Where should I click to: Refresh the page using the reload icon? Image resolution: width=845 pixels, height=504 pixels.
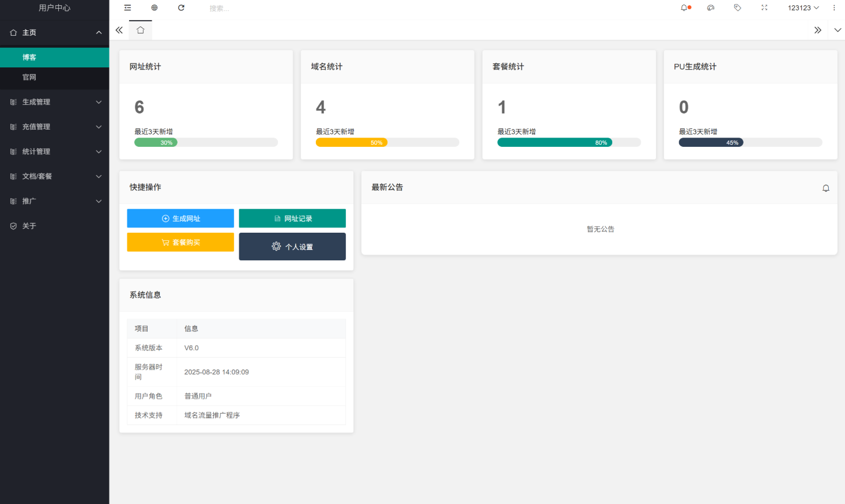[181, 8]
